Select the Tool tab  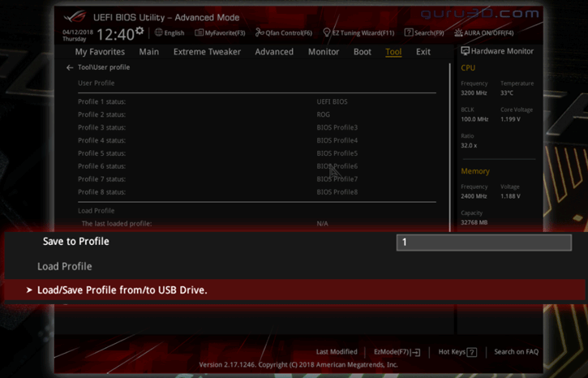pos(393,52)
